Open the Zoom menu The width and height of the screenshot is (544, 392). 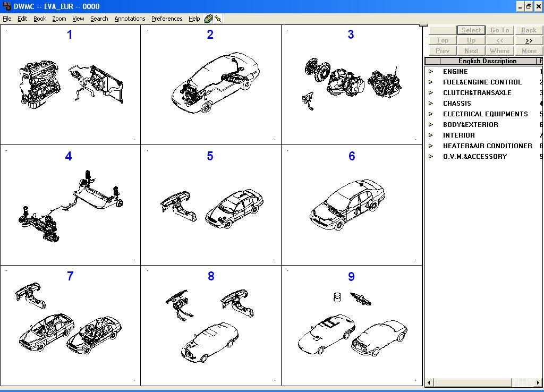59,19
